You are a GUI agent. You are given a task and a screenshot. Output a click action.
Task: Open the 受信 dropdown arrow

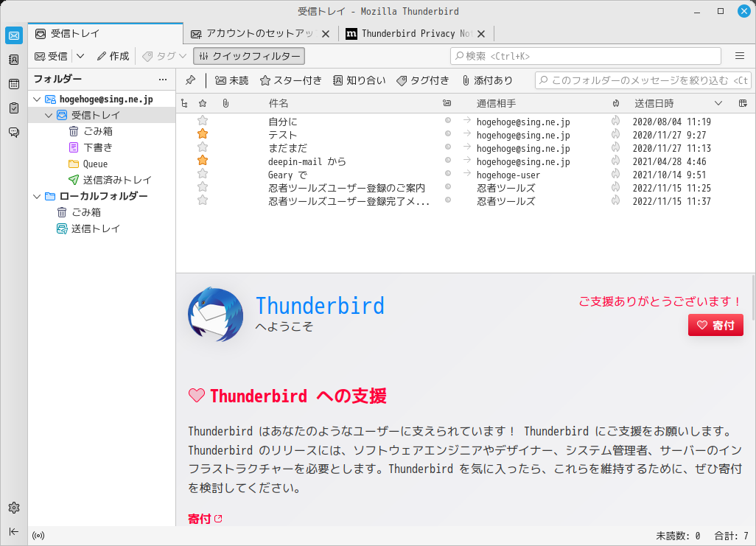point(80,56)
